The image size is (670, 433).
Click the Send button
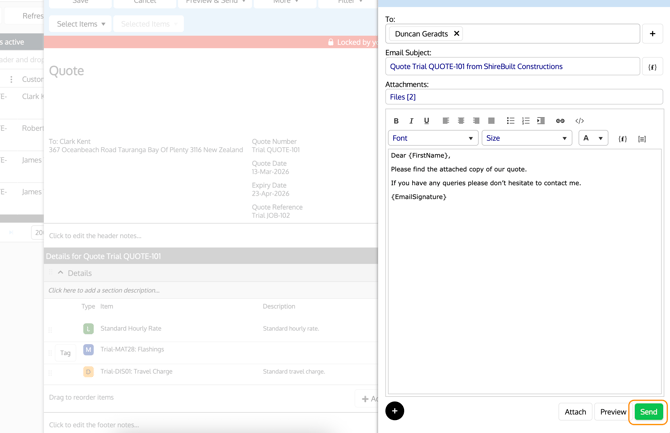pyautogui.click(x=648, y=412)
